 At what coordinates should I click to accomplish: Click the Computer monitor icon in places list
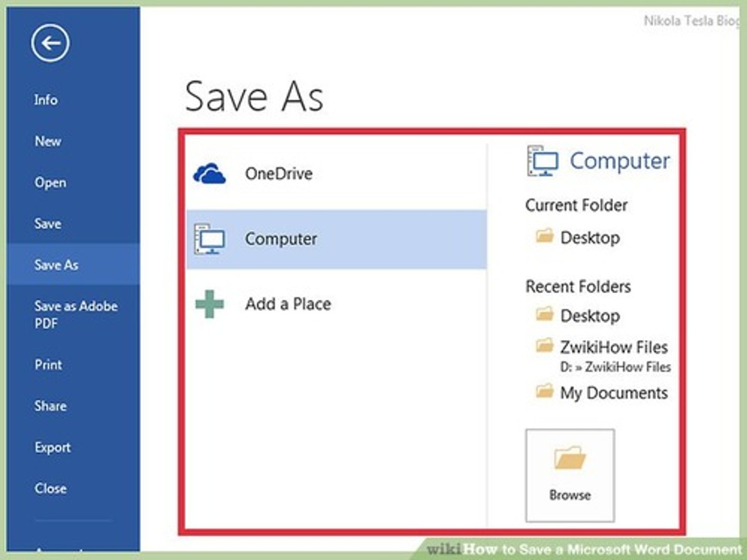coord(209,239)
